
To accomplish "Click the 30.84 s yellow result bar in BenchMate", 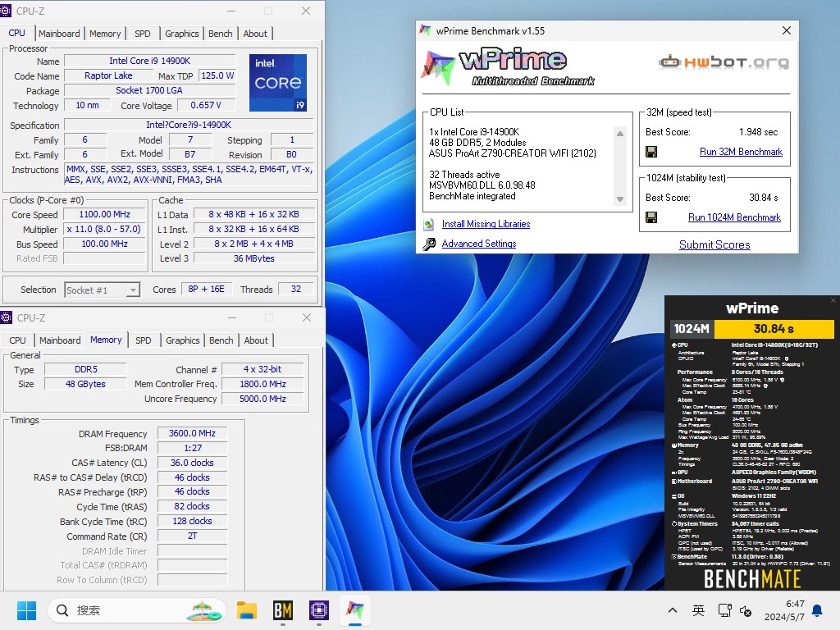I will tap(774, 328).
